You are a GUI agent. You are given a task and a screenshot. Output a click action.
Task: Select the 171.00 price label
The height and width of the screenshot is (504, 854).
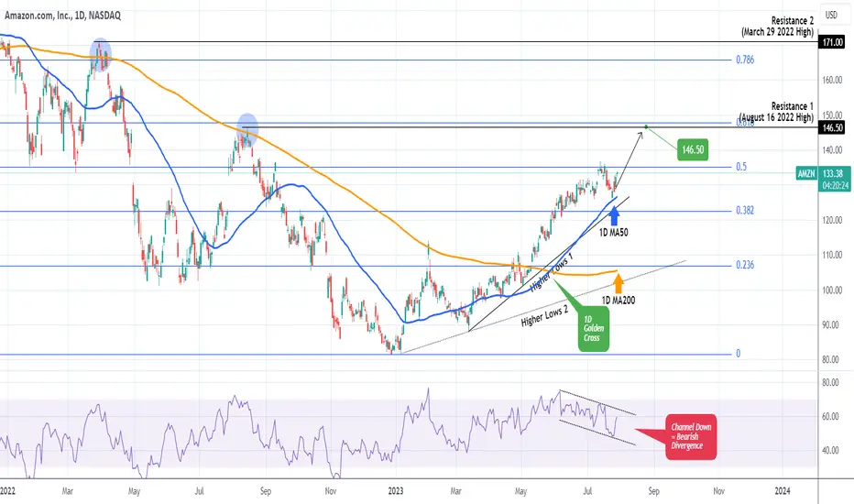(x=832, y=42)
